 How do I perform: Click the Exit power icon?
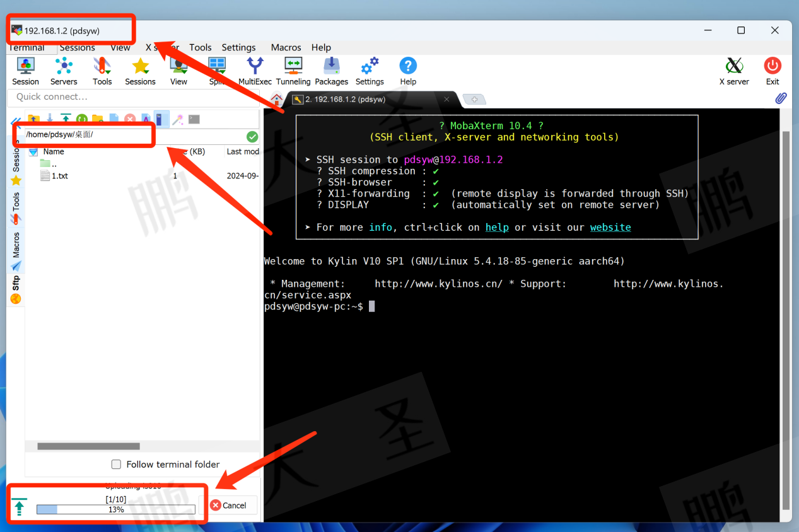pos(773,71)
